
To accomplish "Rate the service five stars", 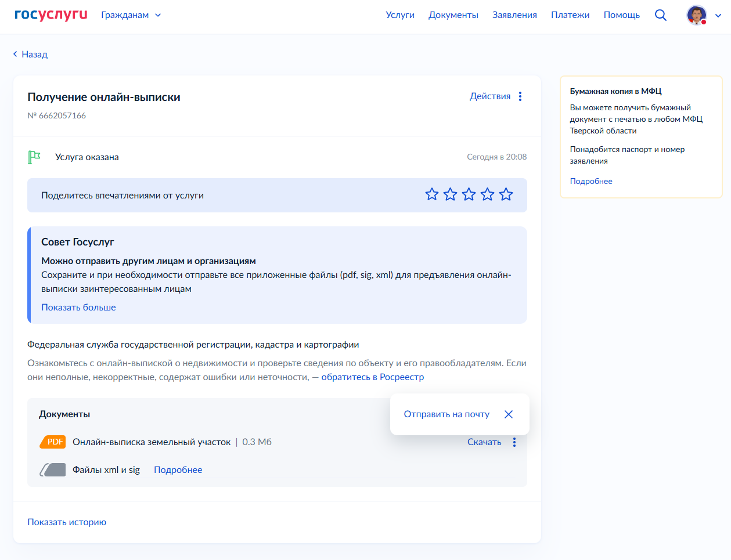I will point(506,194).
